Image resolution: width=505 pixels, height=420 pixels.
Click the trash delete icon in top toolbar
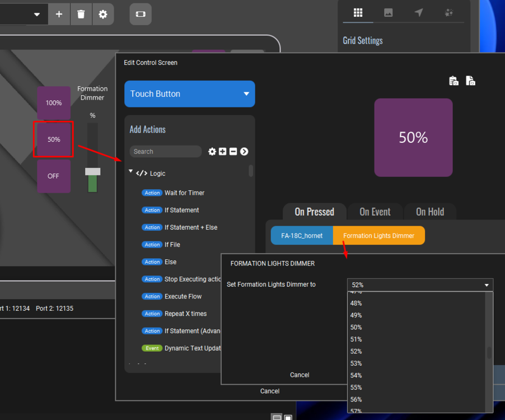[x=81, y=14]
